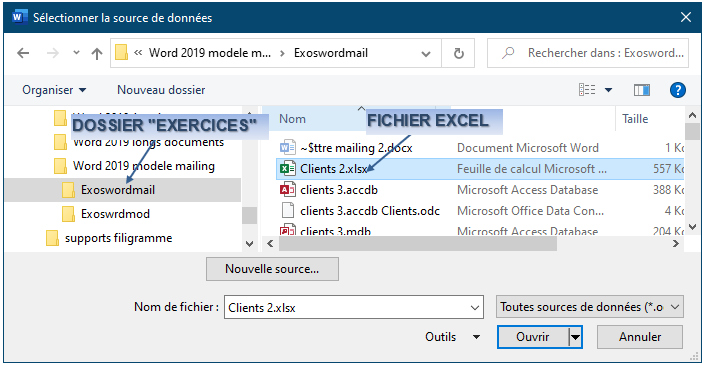Click the Nom de fichier input field
This screenshot has height=365, width=704.
coord(354,308)
